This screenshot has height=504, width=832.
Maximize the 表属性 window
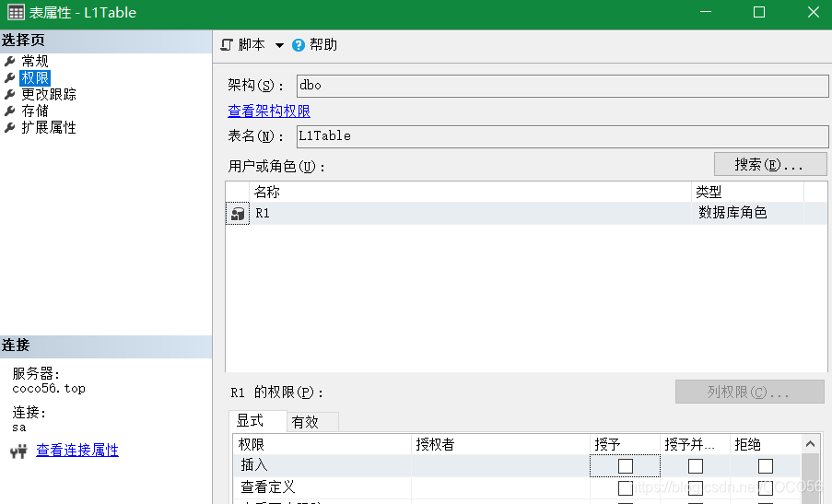point(759,12)
